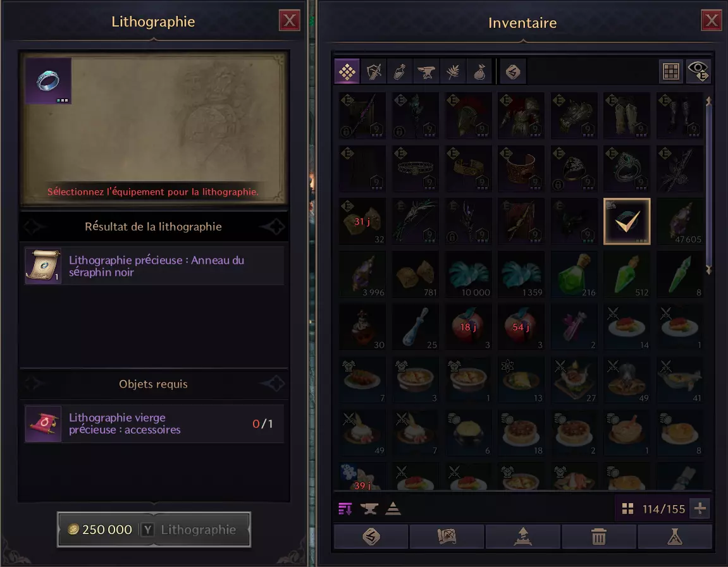
Task: Select the all-items inventory filter tab
Action: pyautogui.click(x=347, y=71)
